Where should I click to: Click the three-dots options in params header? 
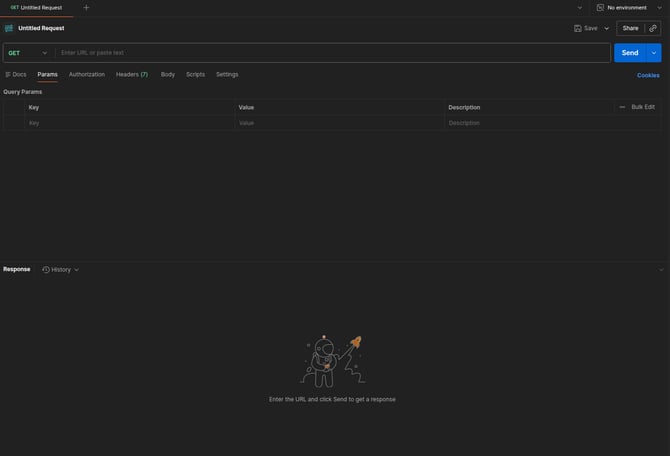tap(622, 107)
